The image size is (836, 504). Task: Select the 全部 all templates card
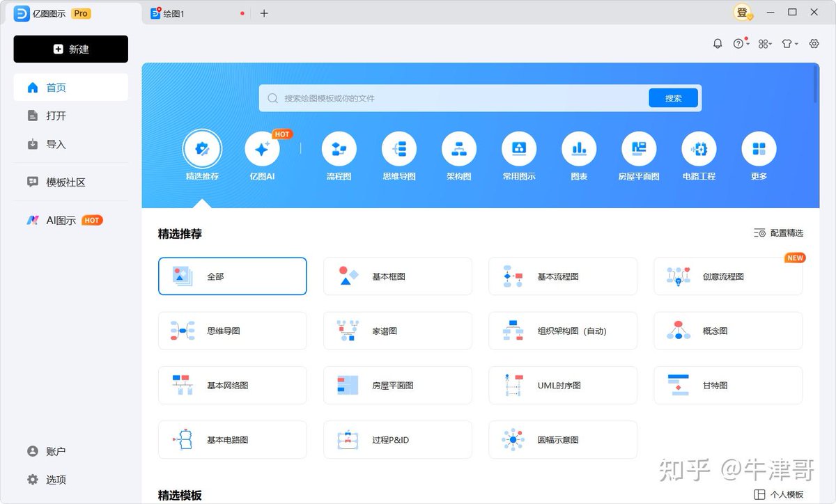(x=233, y=276)
